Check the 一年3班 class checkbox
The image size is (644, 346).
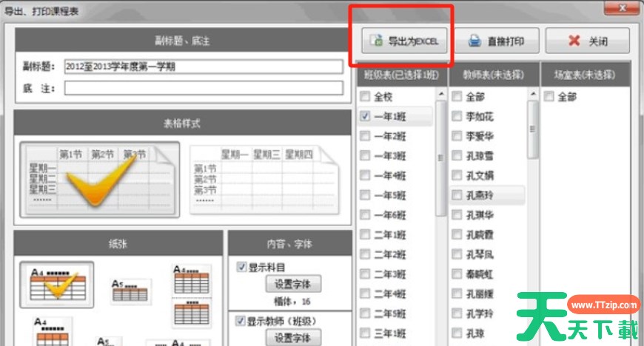[365, 155]
